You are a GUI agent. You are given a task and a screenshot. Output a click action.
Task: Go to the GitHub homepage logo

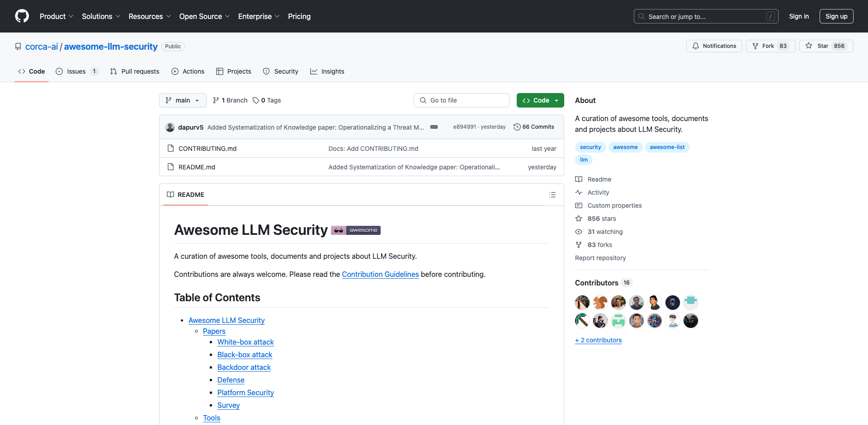pyautogui.click(x=22, y=16)
